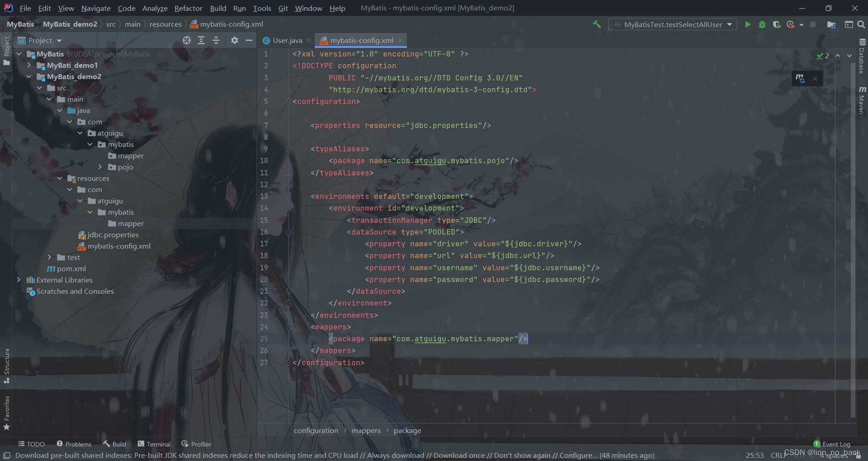The width and height of the screenshot is (868, 461).
Task: Open the Analyze menu
Action: (155, 8)
